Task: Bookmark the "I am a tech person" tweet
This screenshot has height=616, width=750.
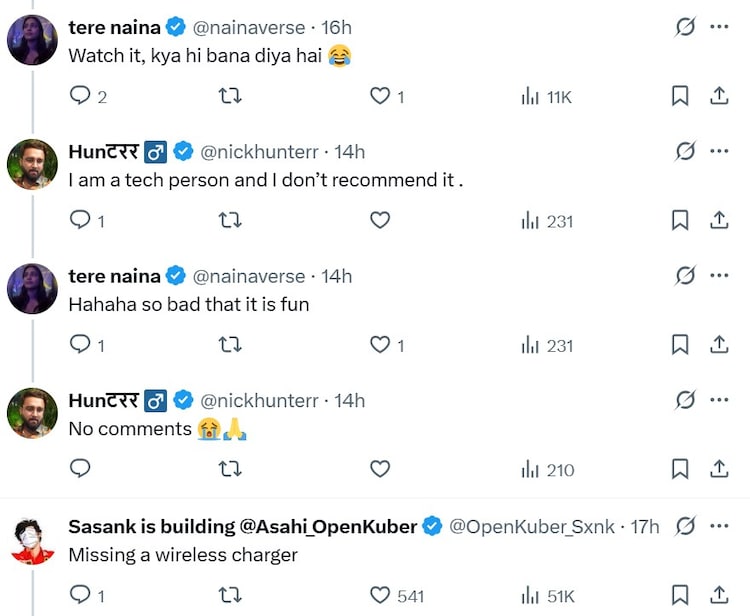Action: [680, 220]
